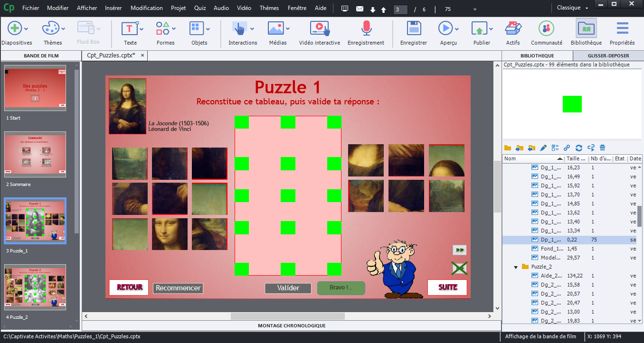Toggle the Propriétés panel button
The image size is (644, 343).
tap(622, 29)
